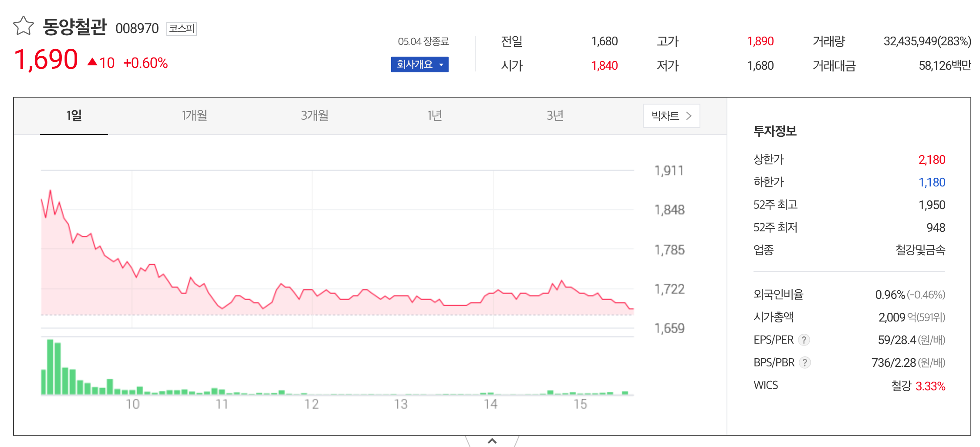This screenshot has height=447, width=980.
Task: Click the 고가 value 1,890
Action: (760, 41)
